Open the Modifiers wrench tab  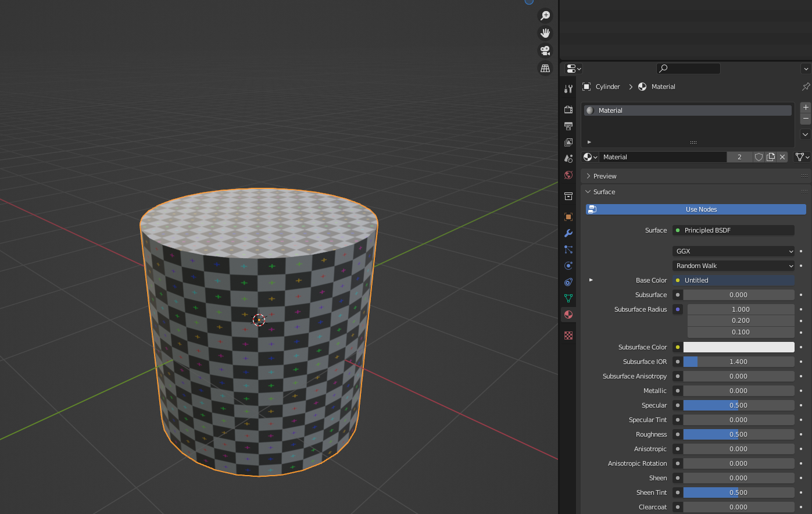(x=568, y=233)
